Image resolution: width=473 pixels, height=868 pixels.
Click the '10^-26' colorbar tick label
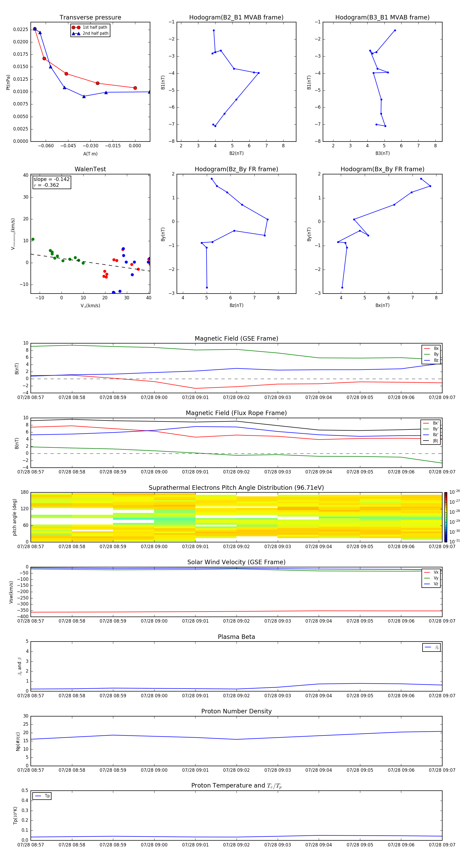pos(455,492)
